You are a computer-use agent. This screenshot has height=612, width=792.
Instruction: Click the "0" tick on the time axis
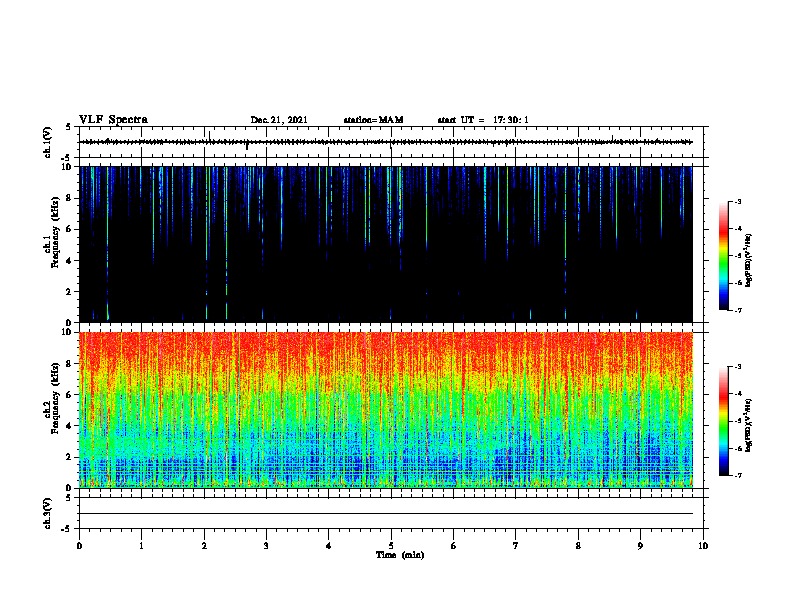pyautogui.click(x=79, y=546)
